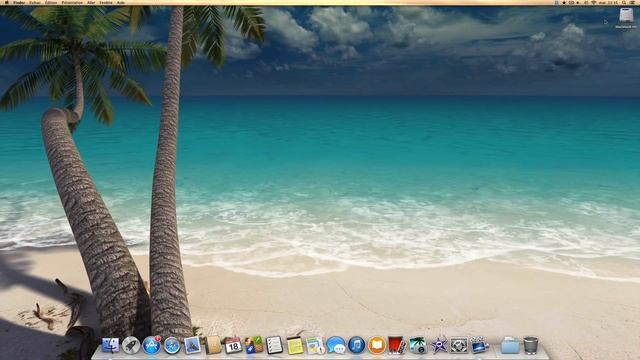Image resolution: width=640 pixels, height=360 pixels.
Task: Open the Downloads folder stack in Dock
Action: coord(510,345)
